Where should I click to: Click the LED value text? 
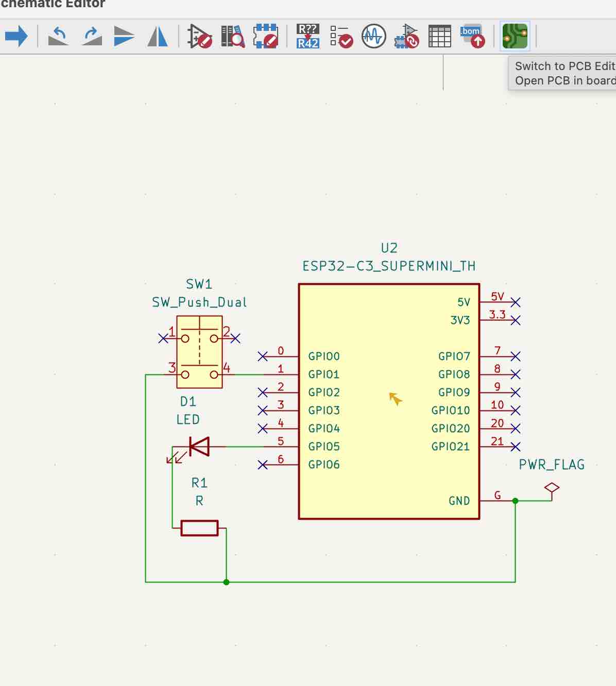pyautogui.click(x=188, y=420)
